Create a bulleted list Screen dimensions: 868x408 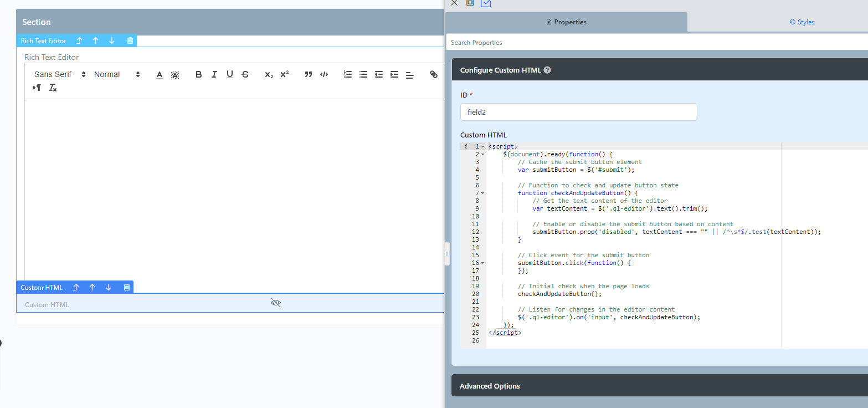click(x=363, y=74)
